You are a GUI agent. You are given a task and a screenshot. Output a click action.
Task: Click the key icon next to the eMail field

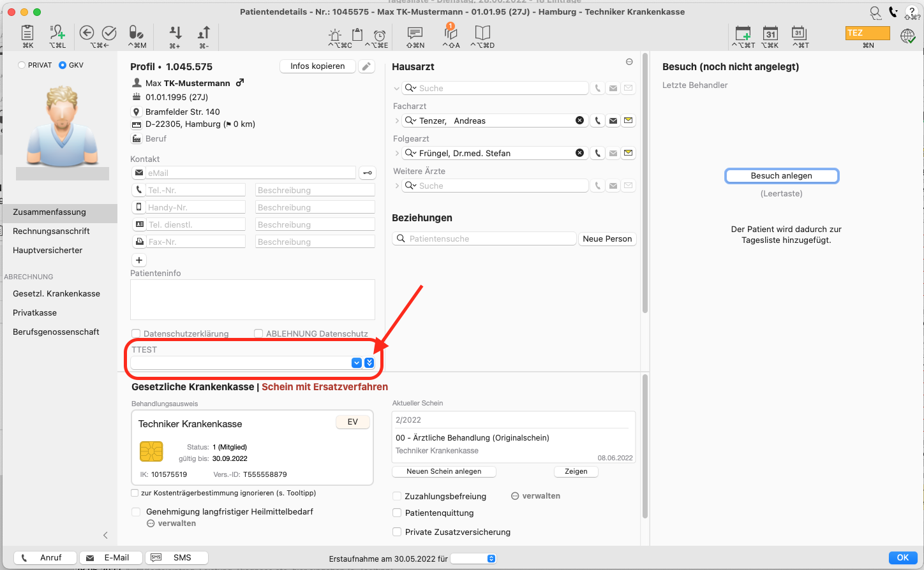click(368, 173)
